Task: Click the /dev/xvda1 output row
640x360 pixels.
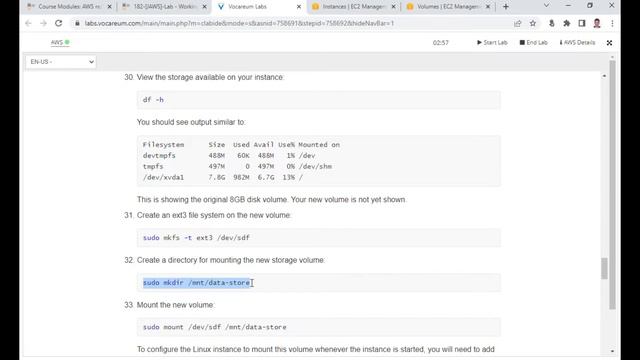Action: [222, 177]
